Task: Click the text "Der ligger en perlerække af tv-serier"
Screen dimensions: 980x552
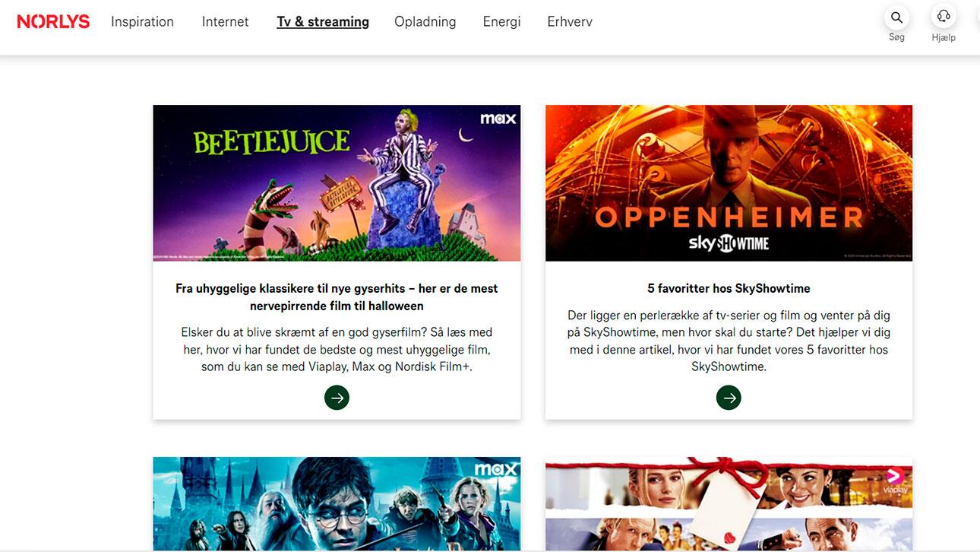Action: coord(729,341)
